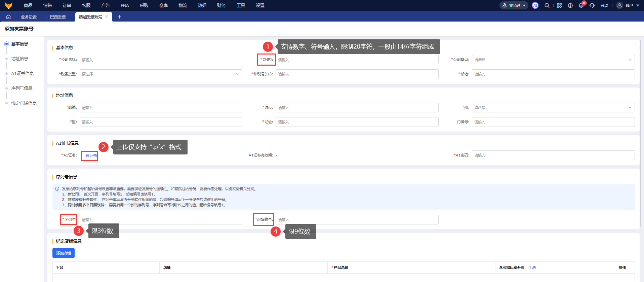Open the 亚马逊 platform switcher dropdown

click(514, 5)
